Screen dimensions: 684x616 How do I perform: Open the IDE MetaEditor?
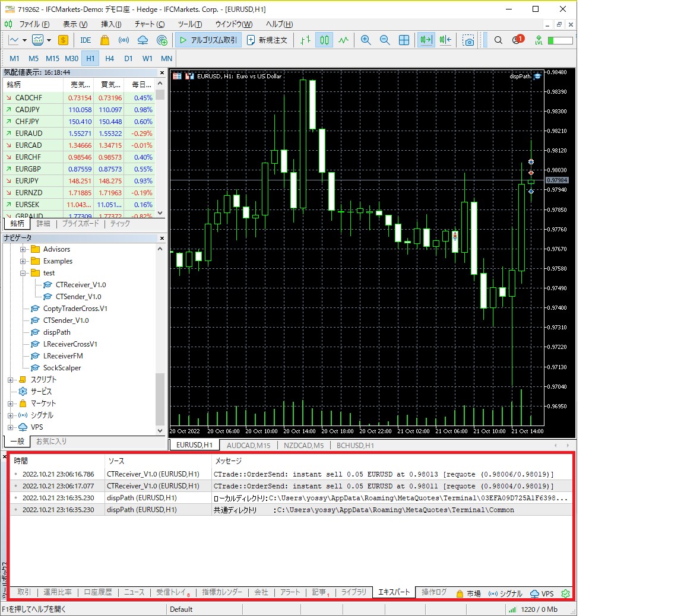(85, 40)
